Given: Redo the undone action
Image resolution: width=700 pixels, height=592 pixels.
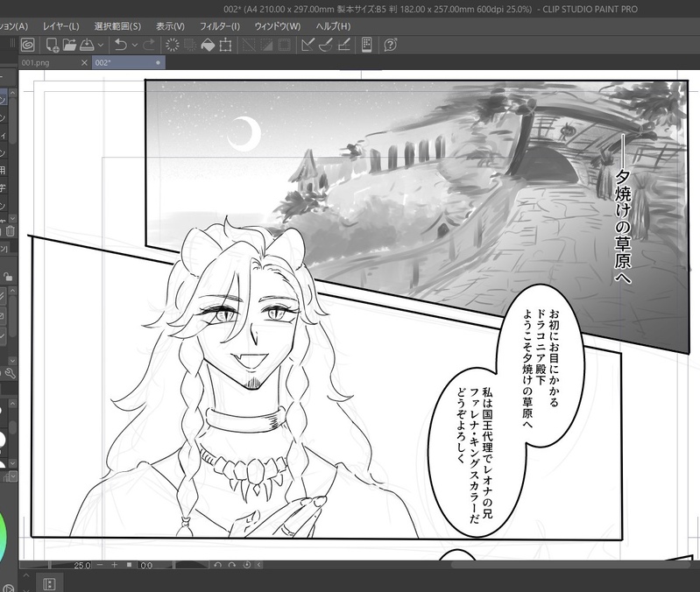Looking at the screenshot, I should (149, 45).
